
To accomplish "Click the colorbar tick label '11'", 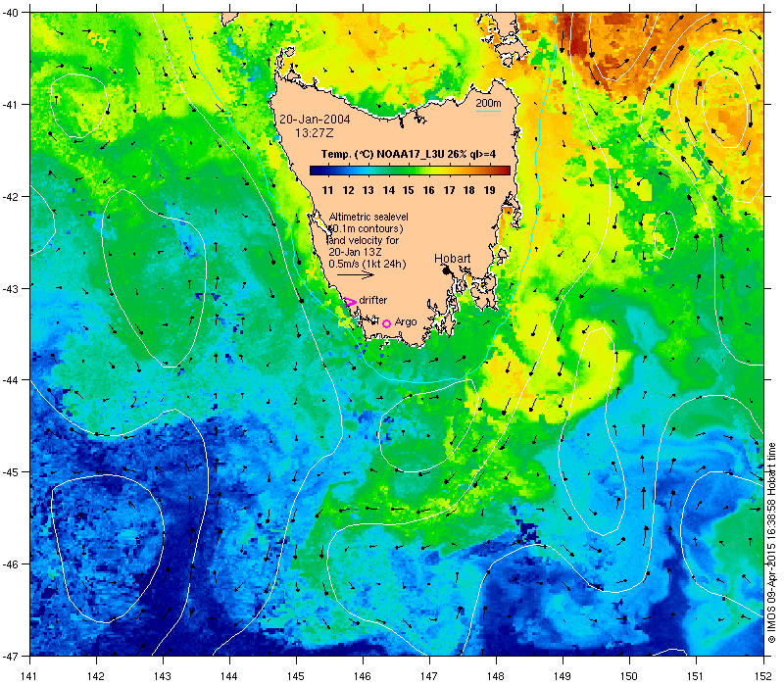I will pos(327,190).
